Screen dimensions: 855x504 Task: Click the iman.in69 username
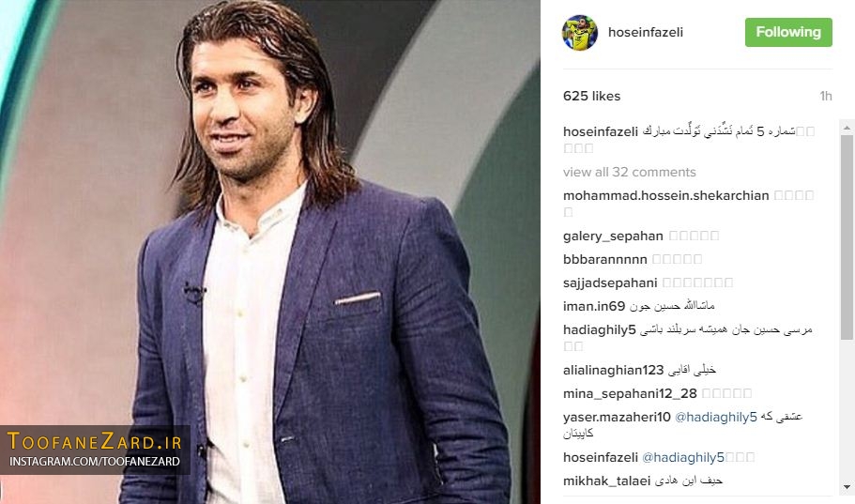coord(594,306)
